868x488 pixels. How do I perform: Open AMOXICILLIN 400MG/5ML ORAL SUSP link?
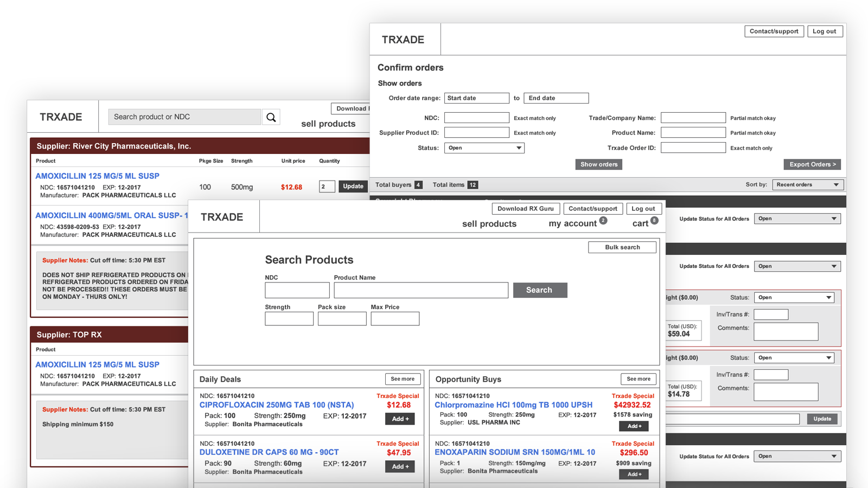pyautogui.click(x=111, y=216)
